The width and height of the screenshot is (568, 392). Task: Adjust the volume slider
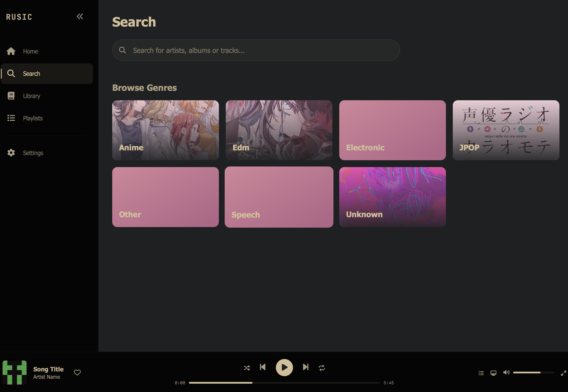point(533,372)
